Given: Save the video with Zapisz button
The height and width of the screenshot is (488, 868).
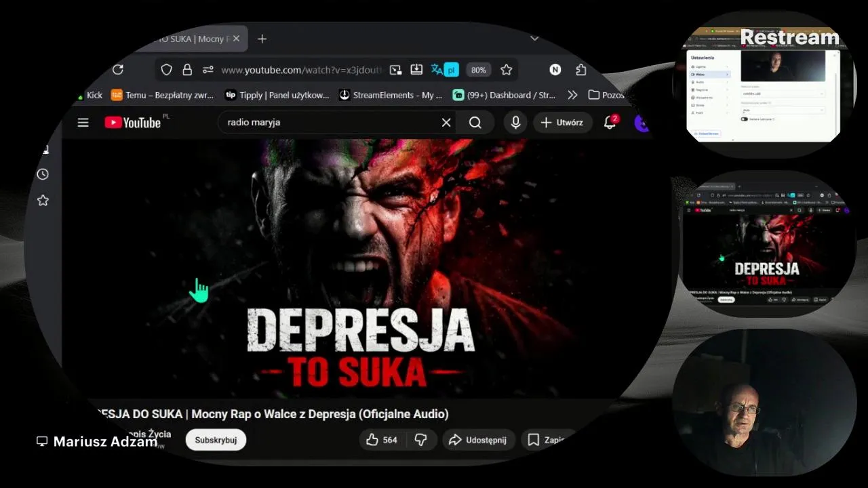Looking at the screenshot, I should (x=548, y=440).
